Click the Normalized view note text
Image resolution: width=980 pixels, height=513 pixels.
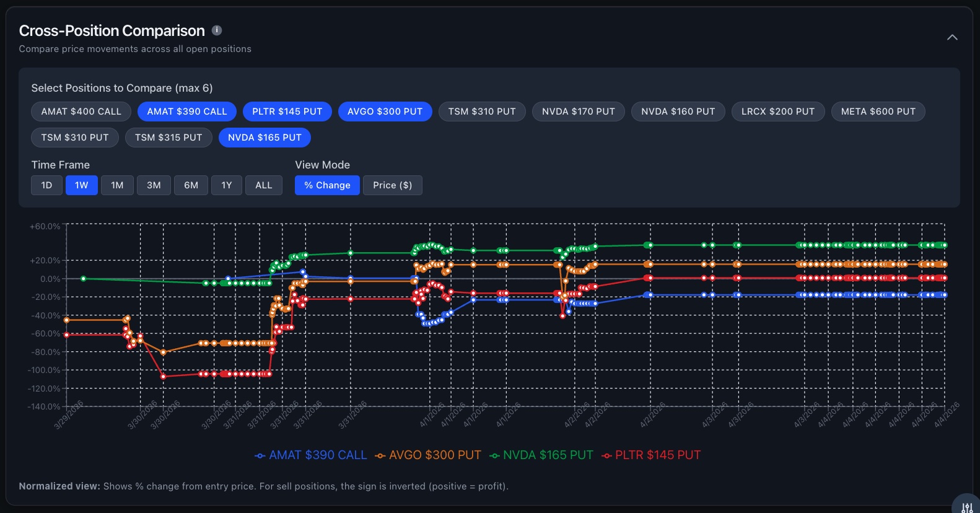[x=263, y=486]
